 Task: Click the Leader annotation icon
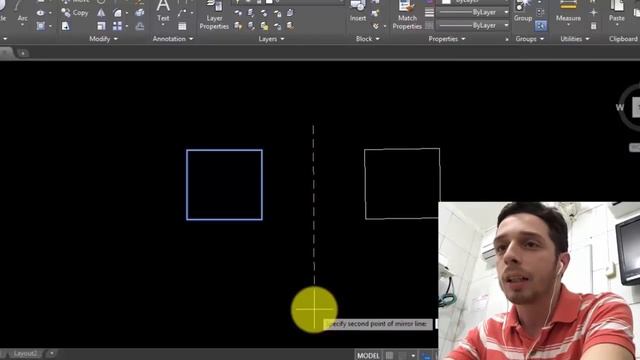pyautogui.click(x=182, y=13)
